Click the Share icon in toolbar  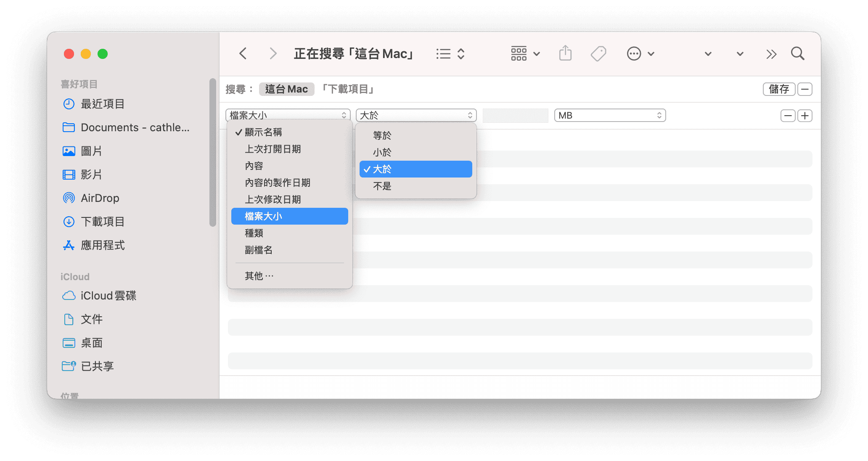point(565,54)
